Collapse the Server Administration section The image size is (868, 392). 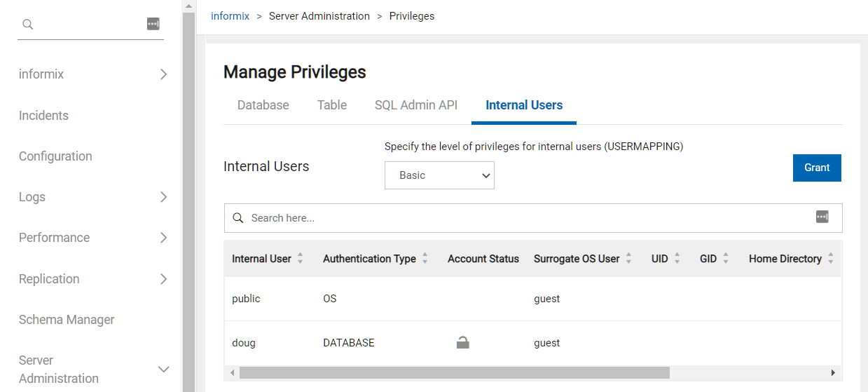(163, 370)
